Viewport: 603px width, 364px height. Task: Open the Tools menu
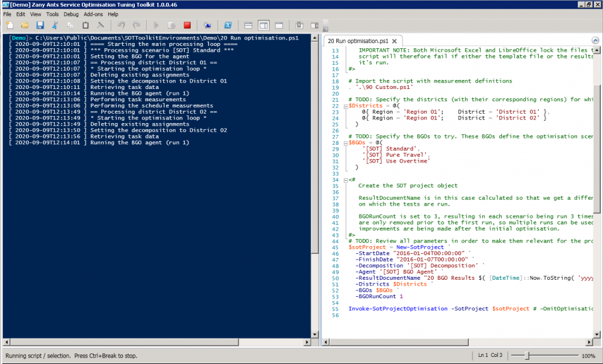52,14
